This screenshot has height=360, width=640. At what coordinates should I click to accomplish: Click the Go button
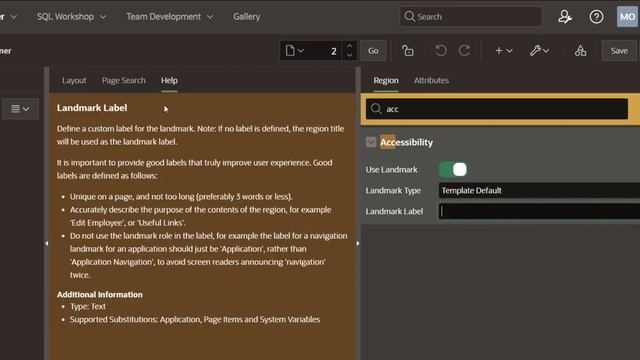tap(373, 51)
